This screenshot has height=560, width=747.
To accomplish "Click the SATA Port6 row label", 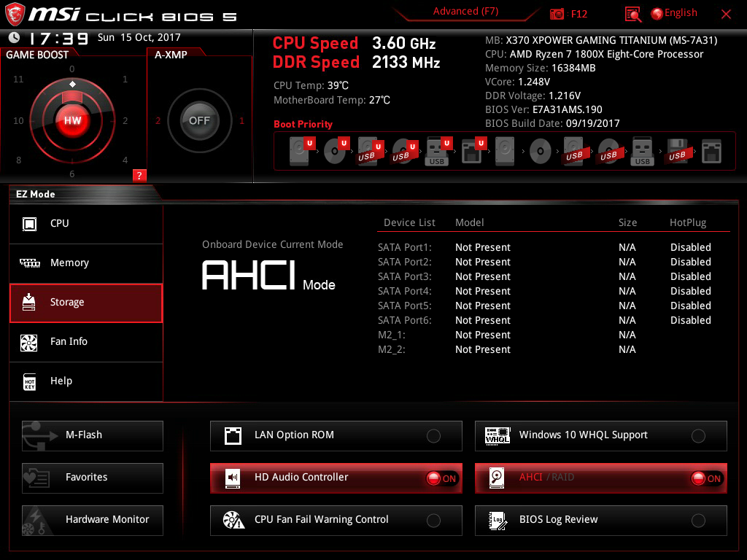I will [404, 321].
